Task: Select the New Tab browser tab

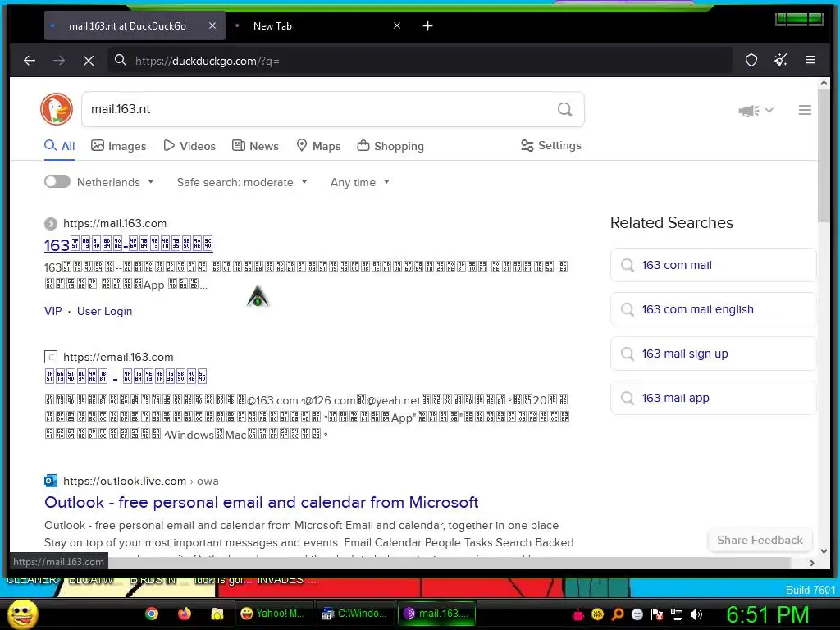Action: tap(316, 25)
